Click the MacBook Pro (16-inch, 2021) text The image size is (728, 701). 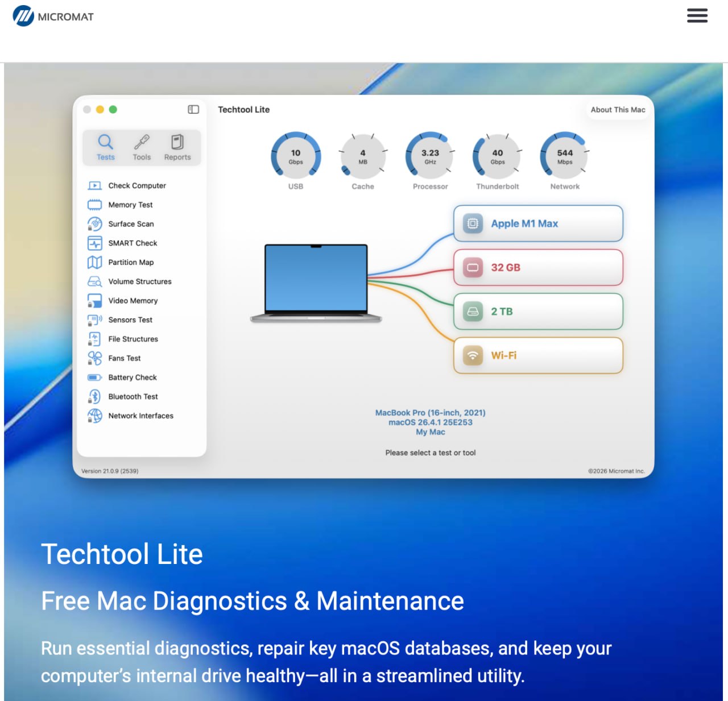[x=430, y=413]
